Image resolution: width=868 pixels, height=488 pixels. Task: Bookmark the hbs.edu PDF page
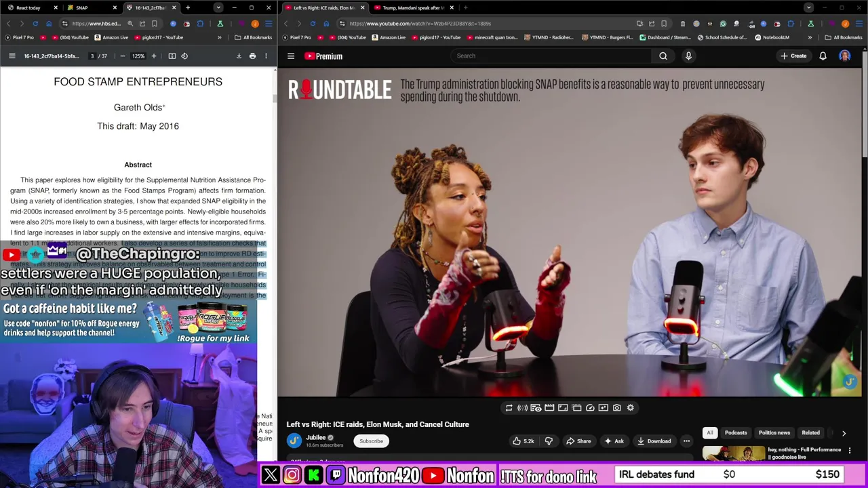click(154, 24)
